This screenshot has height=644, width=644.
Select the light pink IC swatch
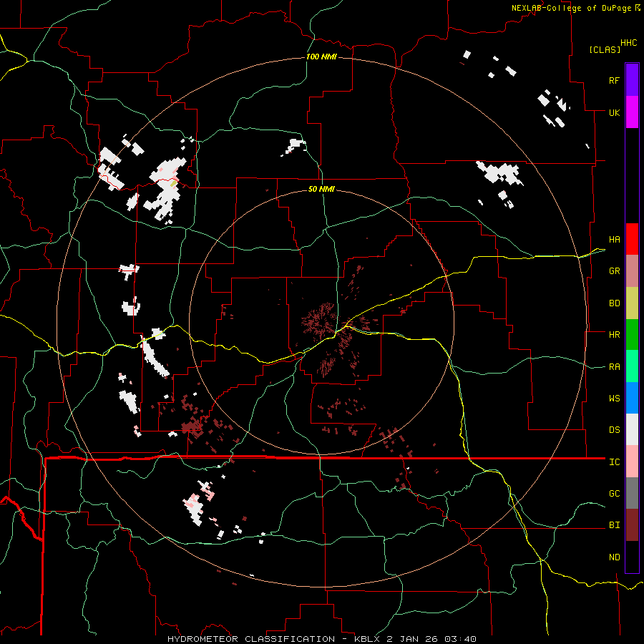(x=632, y=462)
